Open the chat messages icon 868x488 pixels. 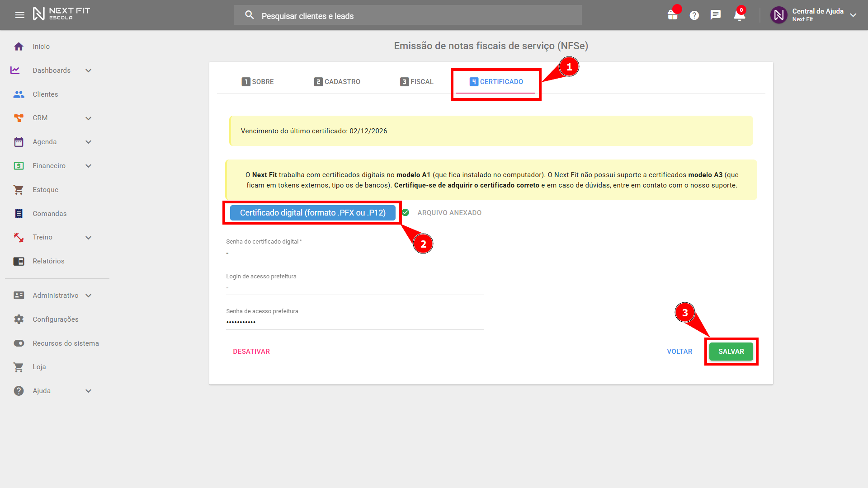pyautogui.click(x=715, y=15)
